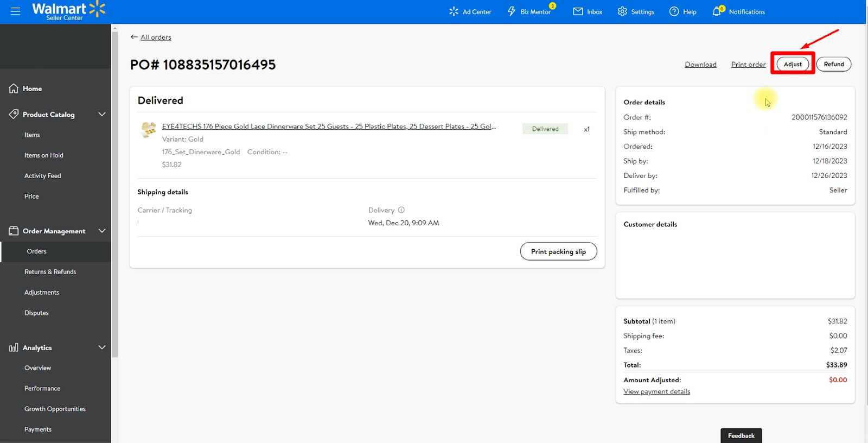
Task: Click the Adjust button
Action: [x=793, y=64]
